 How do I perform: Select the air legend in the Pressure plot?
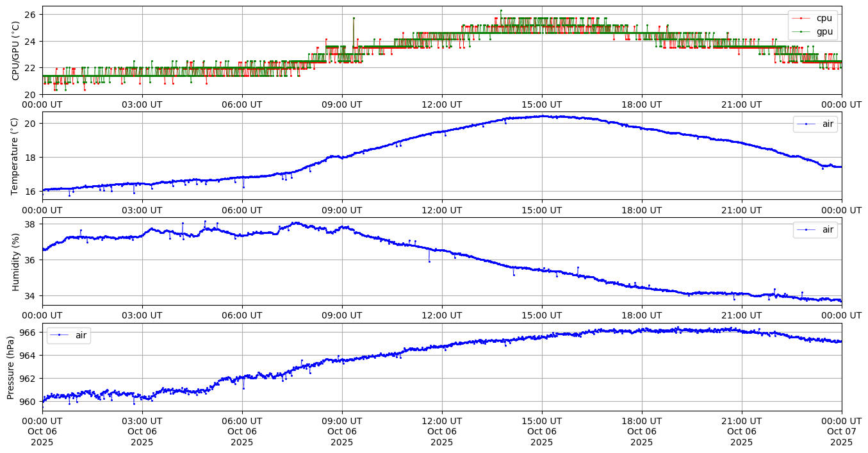69,335
